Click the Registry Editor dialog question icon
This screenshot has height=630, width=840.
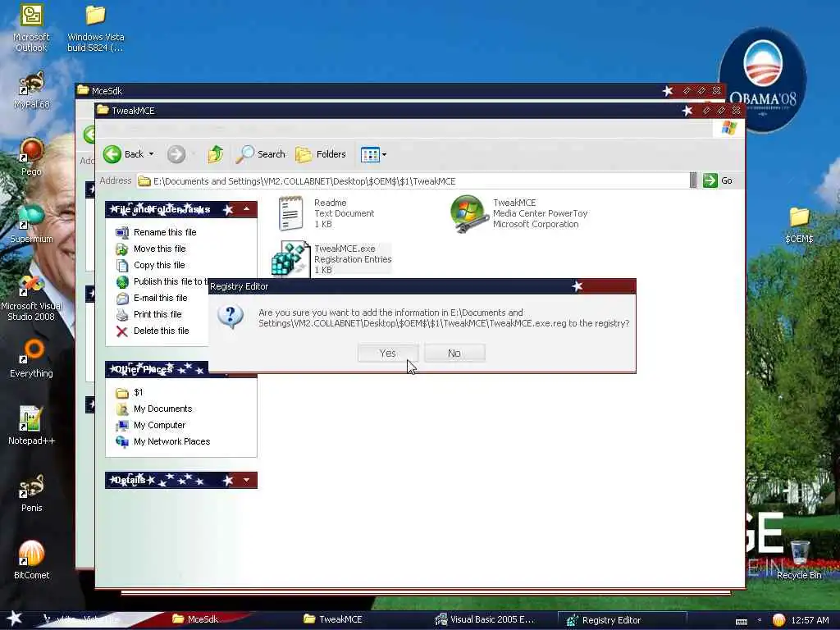(231, 317)
